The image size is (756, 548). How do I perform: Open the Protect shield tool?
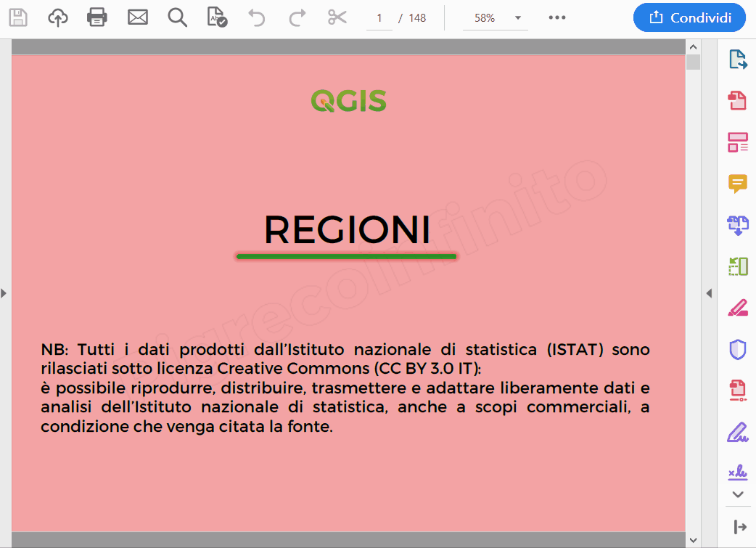pos(738,349)
